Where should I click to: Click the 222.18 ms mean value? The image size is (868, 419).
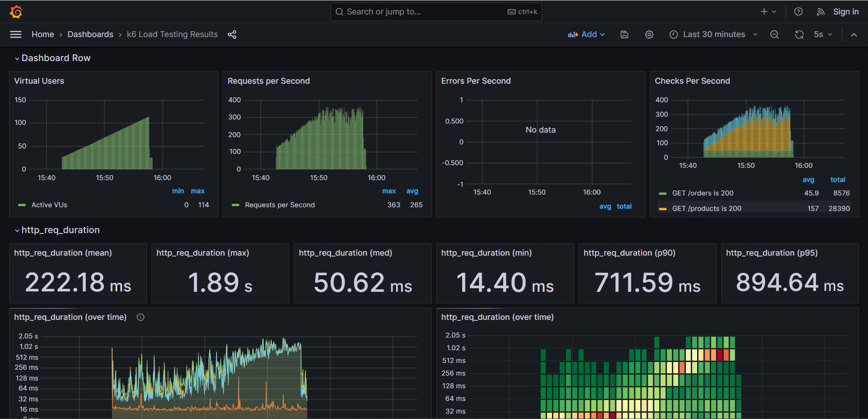pos(78,283)
